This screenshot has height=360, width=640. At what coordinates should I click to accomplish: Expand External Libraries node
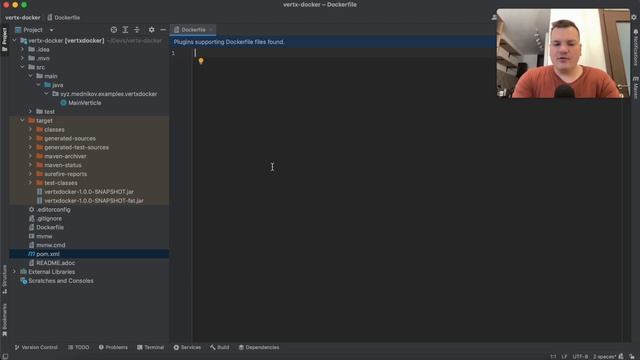coord(15,272)
